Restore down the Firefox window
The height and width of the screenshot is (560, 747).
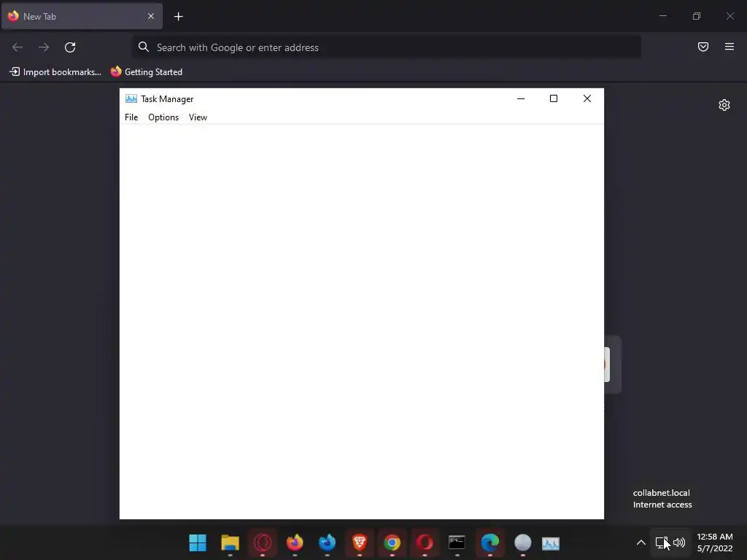point(697,16)
